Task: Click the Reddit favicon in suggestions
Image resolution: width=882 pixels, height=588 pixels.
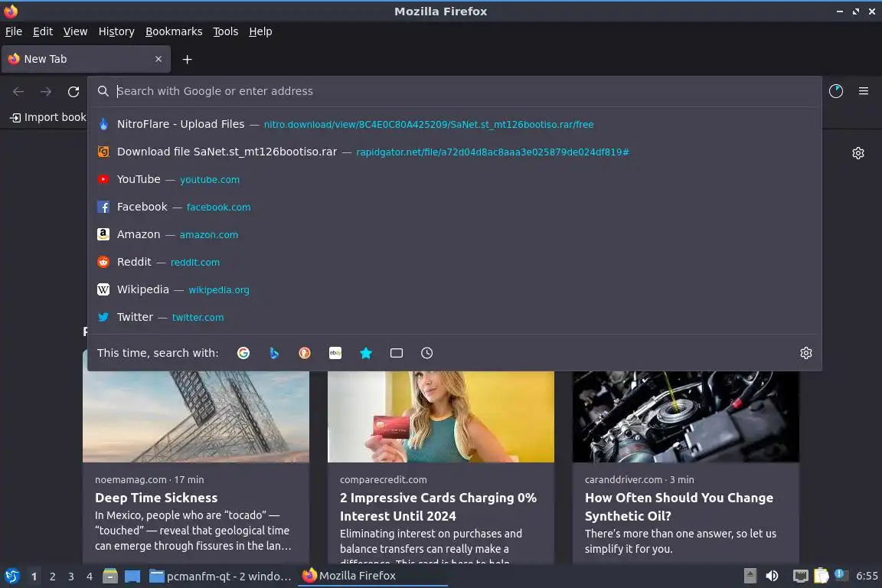Action: coord(103,262)
